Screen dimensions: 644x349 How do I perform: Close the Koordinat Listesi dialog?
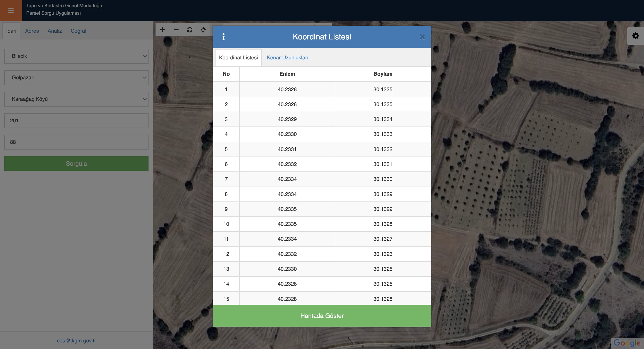pos(422,37)
